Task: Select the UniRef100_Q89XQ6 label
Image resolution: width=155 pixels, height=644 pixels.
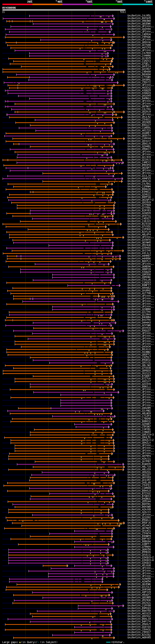Action: tap(139, 42)
